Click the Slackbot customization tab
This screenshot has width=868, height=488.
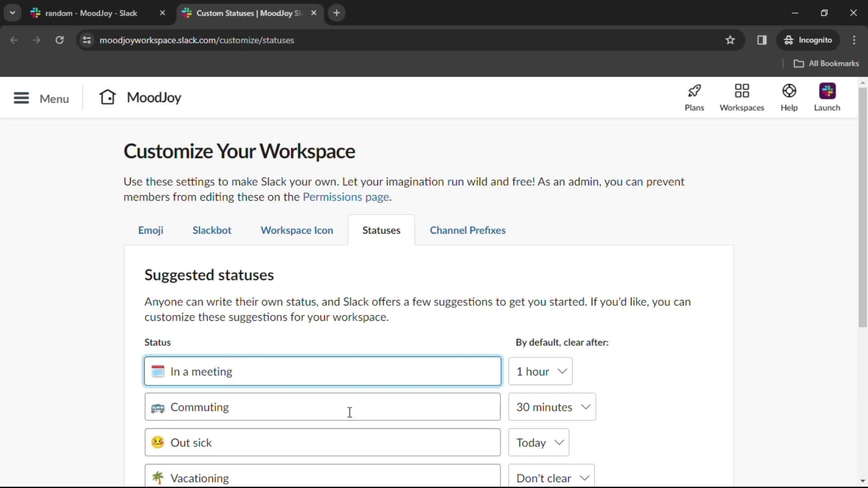pyautogui.click(x=212, y=230)
